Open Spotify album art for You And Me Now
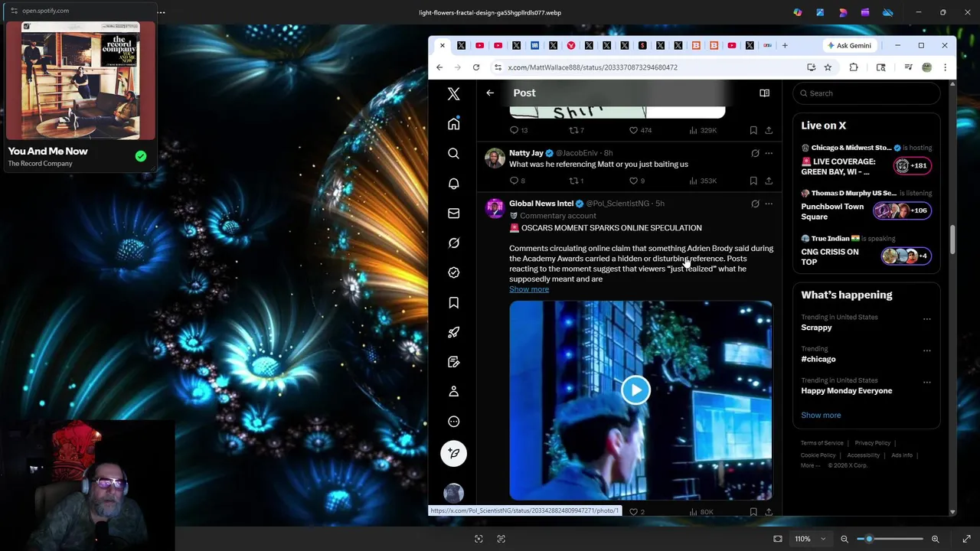This screenshot has height=551, width=980. (x=80, y=80)
